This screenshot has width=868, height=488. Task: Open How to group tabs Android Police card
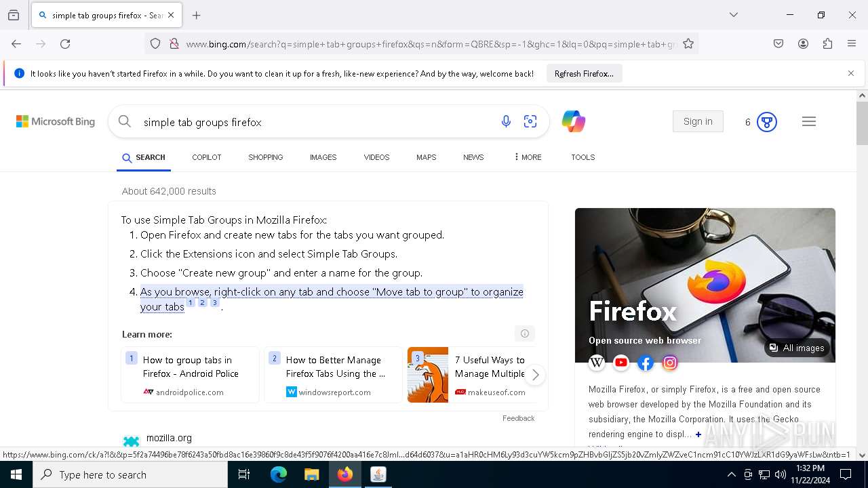[x=191, y=375]
